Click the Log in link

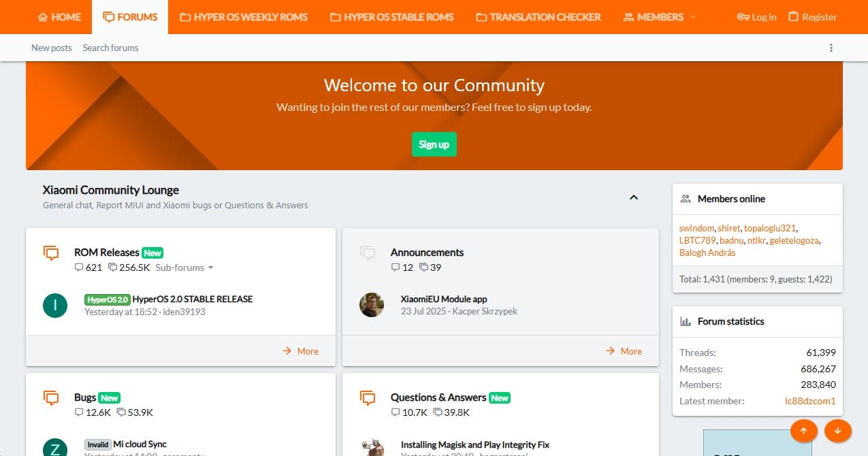(x=756, y=17)
